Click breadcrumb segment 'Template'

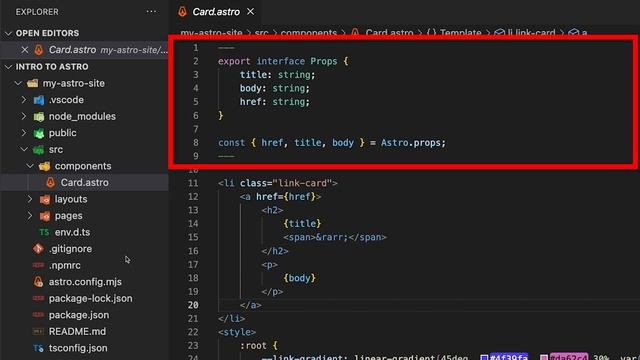click(460, 33)
